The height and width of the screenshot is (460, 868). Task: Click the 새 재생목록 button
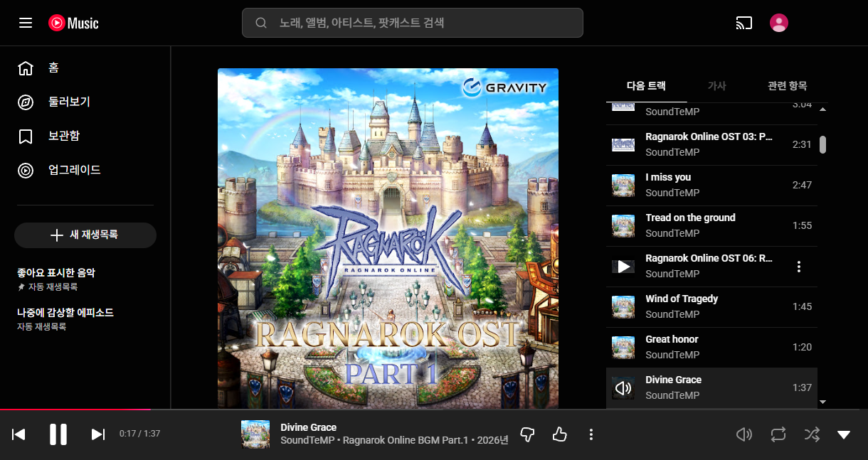click(85, 235)
